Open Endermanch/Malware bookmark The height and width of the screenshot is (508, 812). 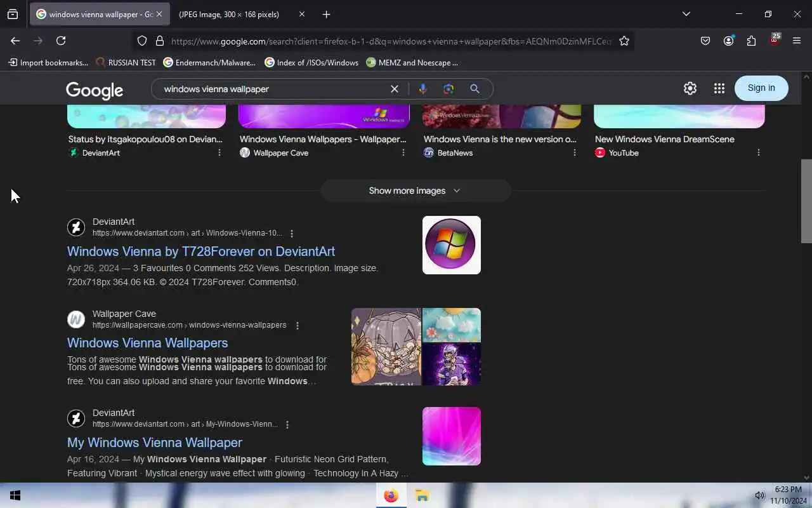209,62
